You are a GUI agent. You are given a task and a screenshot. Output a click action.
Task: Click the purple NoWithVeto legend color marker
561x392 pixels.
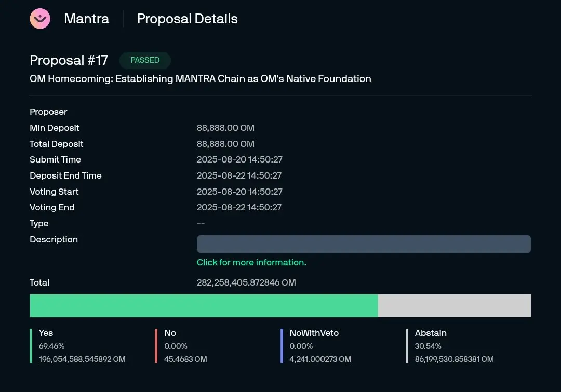pyautogui.click(x=282, y=346)
